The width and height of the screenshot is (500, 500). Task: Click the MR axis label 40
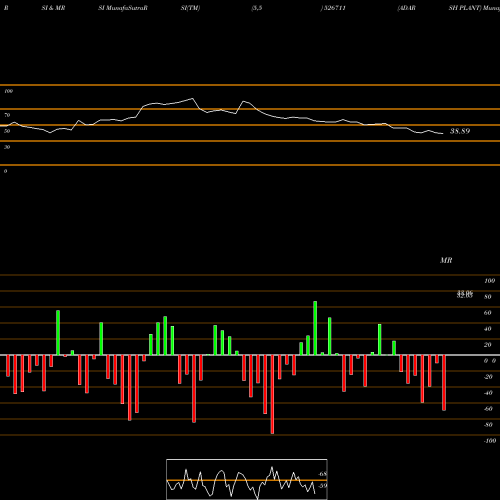click(488, 329)
